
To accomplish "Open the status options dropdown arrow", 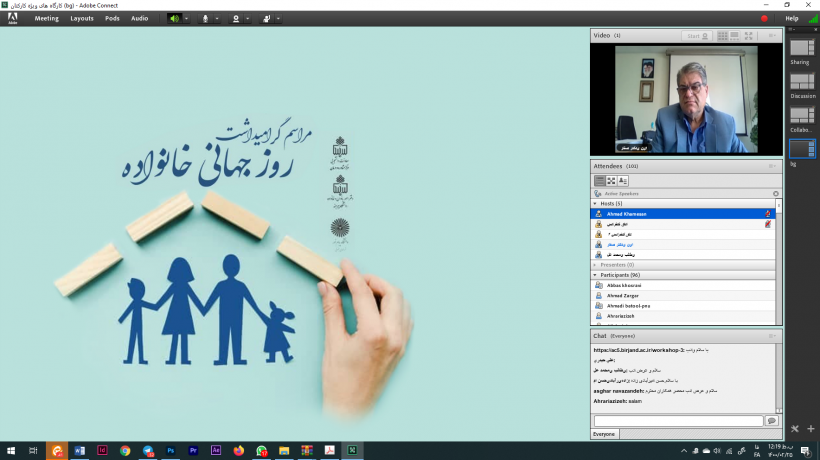I will pos(278,18).
